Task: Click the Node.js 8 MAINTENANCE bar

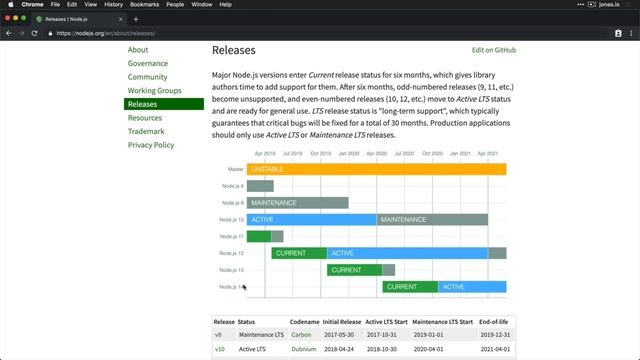Action: [x=298, y=202]
